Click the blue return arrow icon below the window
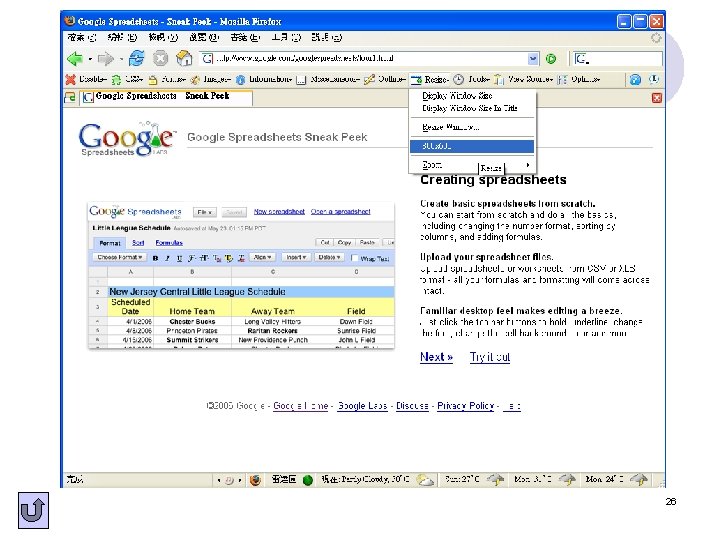 pyautogui.click(x=34, y=511)
